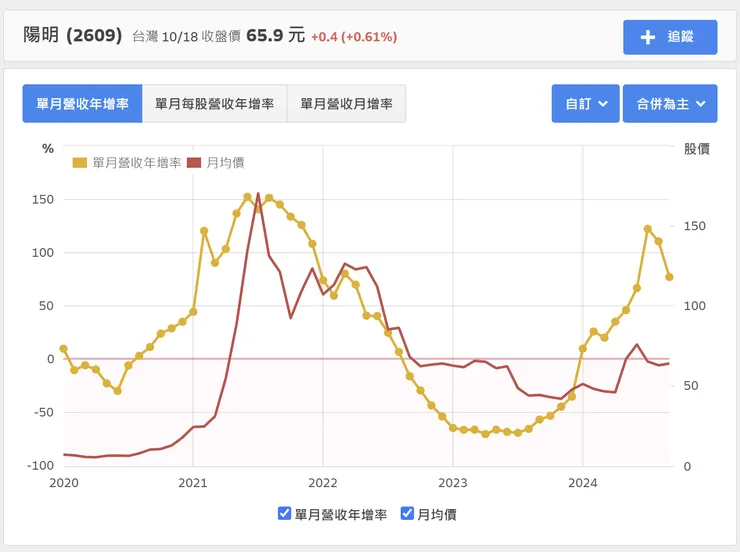Open the 自訂 dropdown

tap(585, 104)
